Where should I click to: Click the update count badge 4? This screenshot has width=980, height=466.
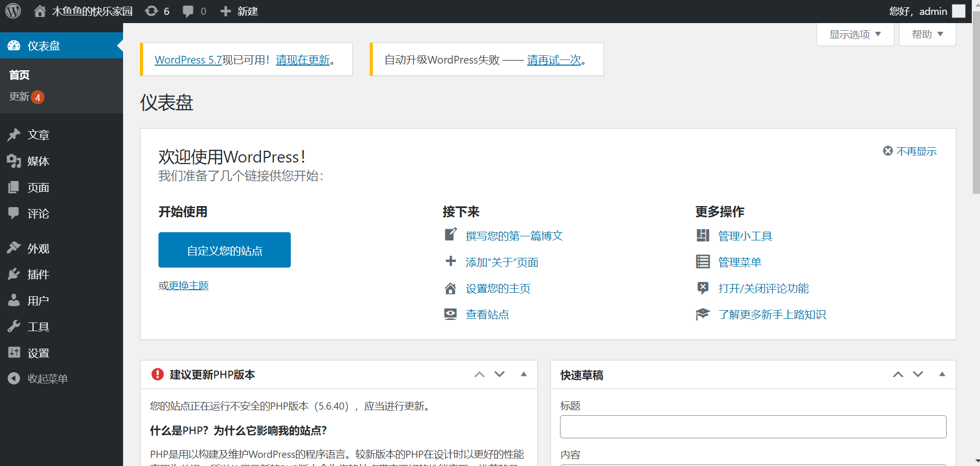[37, 97]
